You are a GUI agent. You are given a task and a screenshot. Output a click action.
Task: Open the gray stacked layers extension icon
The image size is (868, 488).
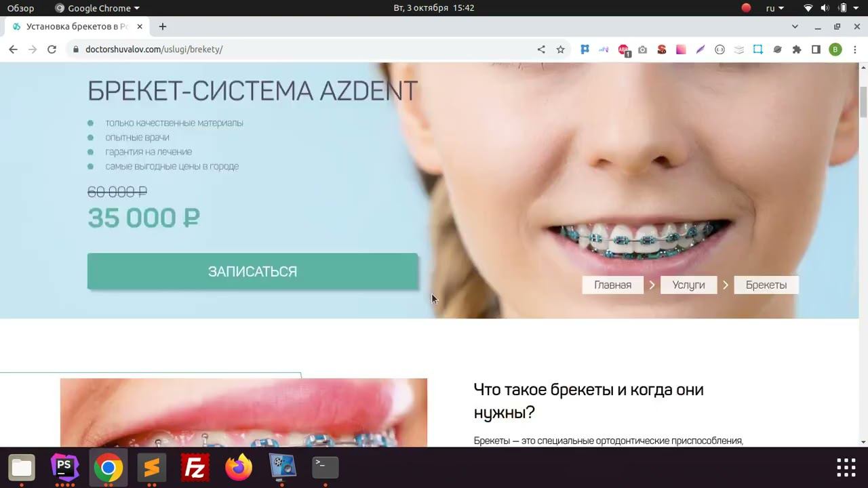click(x=739, y=49)
